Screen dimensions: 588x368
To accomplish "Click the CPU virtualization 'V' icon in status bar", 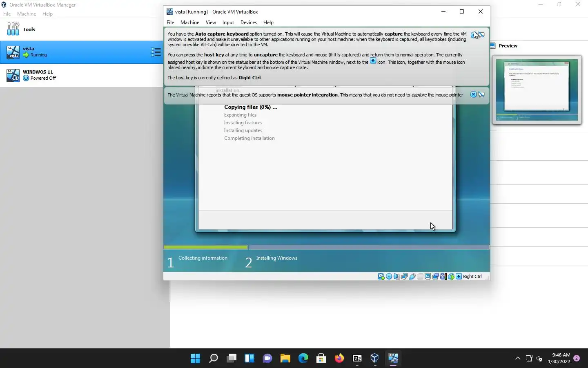I will [443, 276].
